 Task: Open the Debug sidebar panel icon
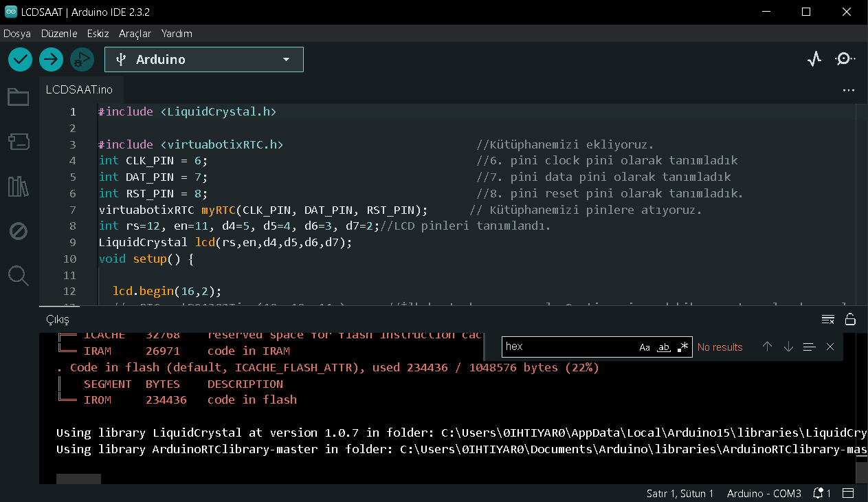tap(18, 231)
